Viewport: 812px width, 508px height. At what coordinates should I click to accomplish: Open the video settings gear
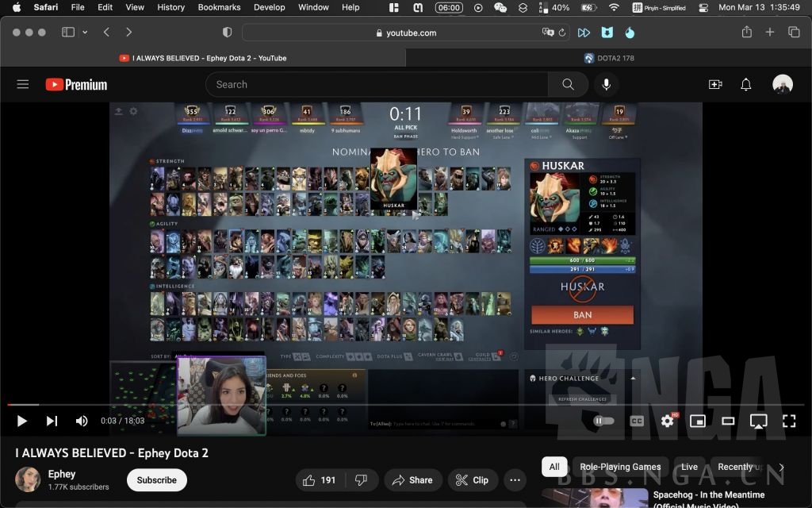click(x=668, y=421)
